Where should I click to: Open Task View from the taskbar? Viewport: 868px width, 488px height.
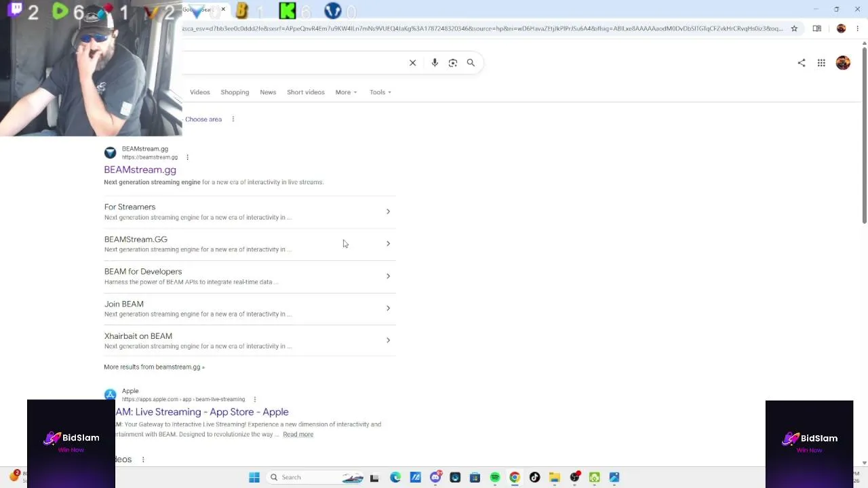pos(374,477)
